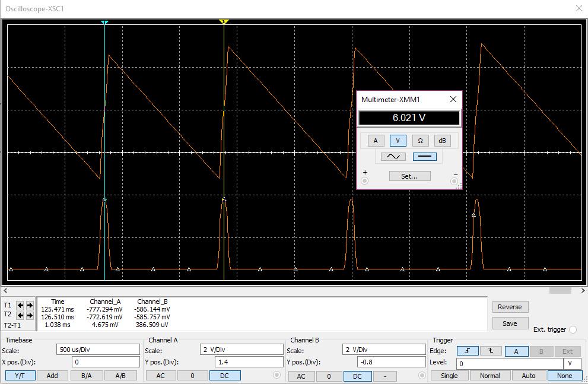Screen dimensions: 588x384
Task: Set trigger mode to None
Action: click(x=564, y=375)
